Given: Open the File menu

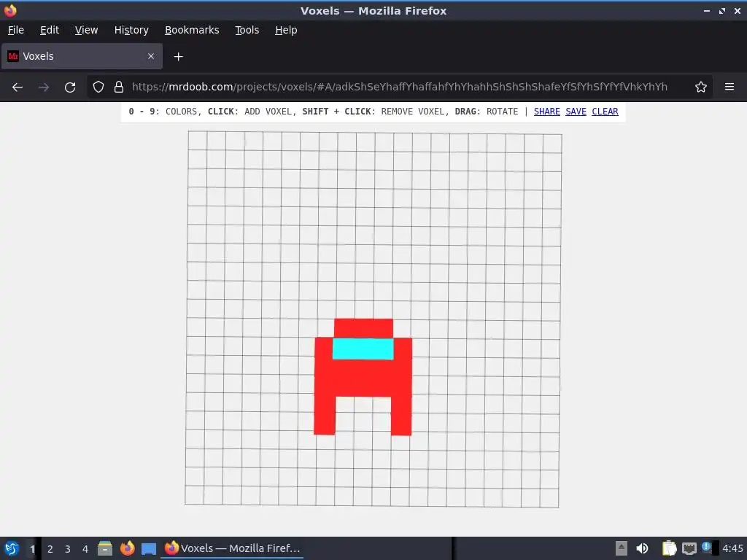Looking at the screenshot, I should [x=16, y=30].
